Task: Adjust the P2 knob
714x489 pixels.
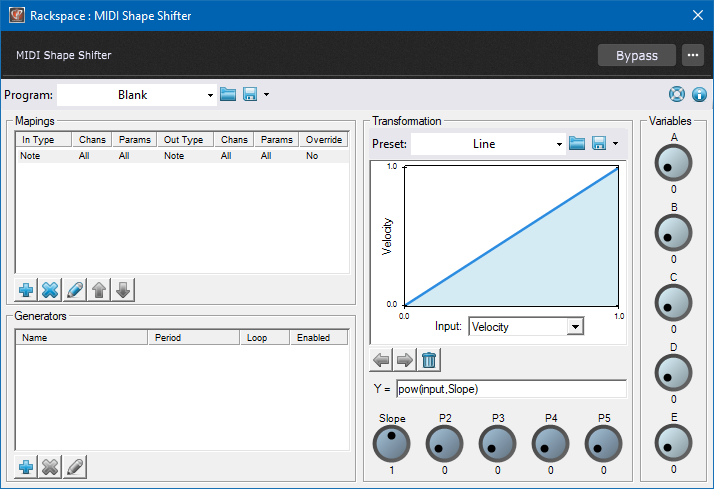Action: [x=444, y=443]
